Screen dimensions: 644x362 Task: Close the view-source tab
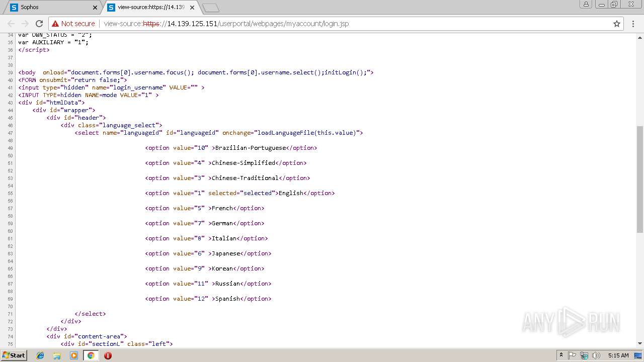[x=192, y=8]
